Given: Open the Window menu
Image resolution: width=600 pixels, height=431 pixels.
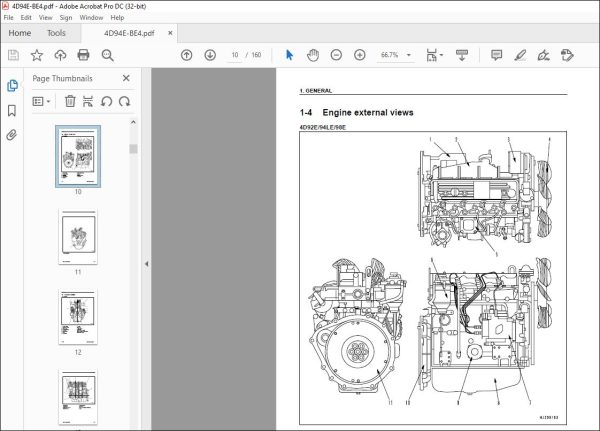Looking at the screenshot, I should coord(91,18).
